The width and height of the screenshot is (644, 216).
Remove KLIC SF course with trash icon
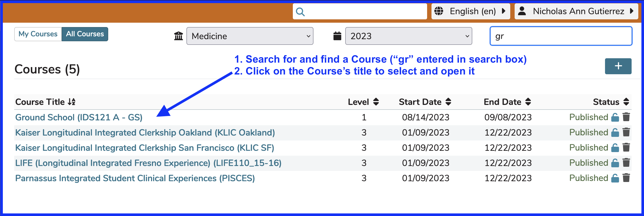pyautogui.click(x=626, y=147)
